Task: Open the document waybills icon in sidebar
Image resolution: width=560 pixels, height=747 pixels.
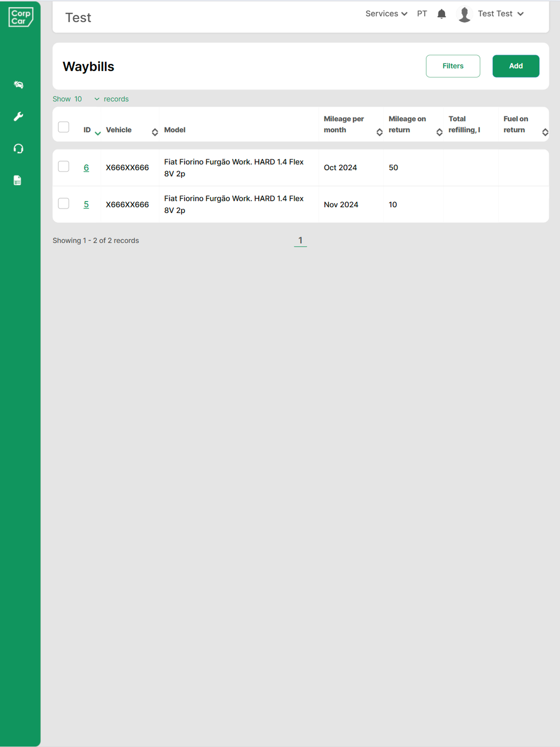Action: (x=18, y=180)
